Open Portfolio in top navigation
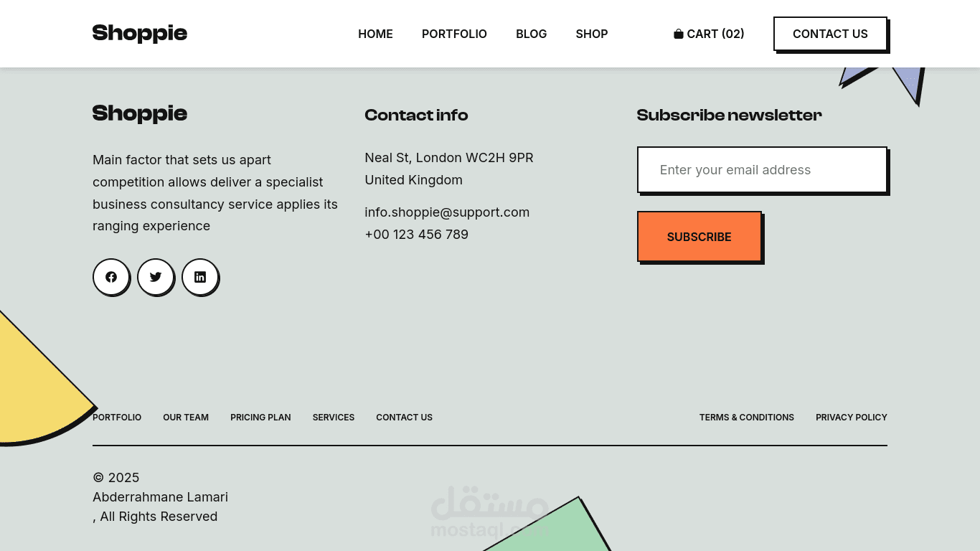The image size is (980, 551). (x=454, y=34)
